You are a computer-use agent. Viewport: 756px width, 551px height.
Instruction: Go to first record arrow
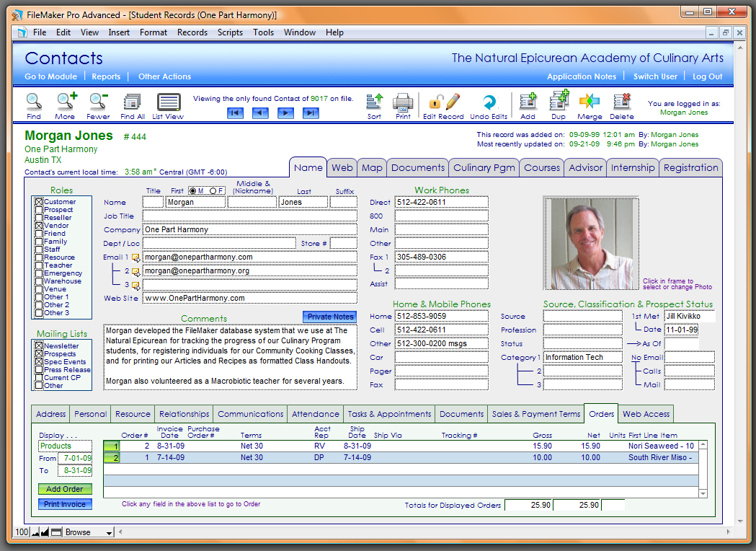point(235,113)
